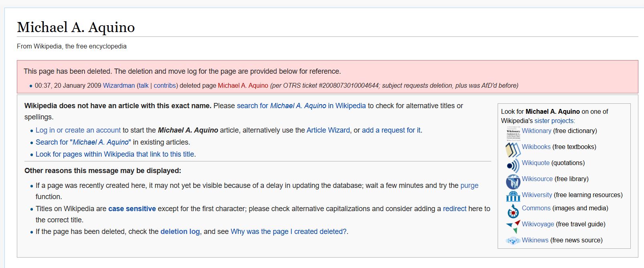Image resolution: width=644 pixels, height=268 pixels.
Task: Click the 'This page has been deleted' notice text
Action: pyautogui.click(x=182, y=71)
